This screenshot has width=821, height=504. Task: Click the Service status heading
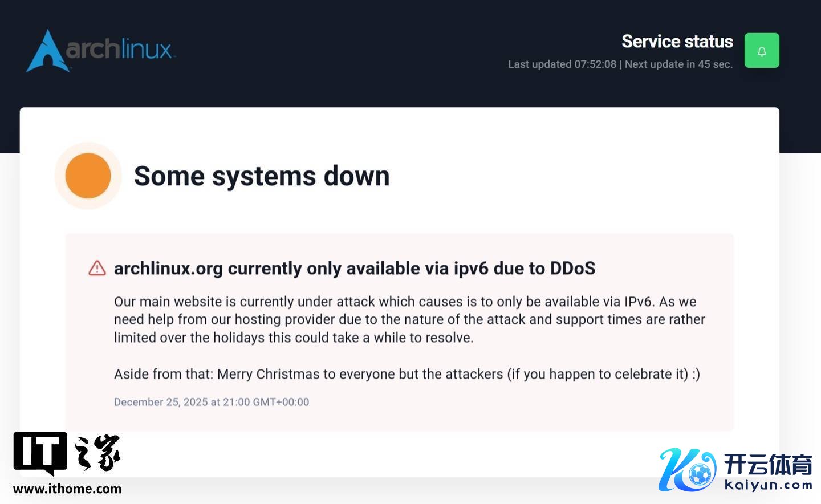click(677, 42)
